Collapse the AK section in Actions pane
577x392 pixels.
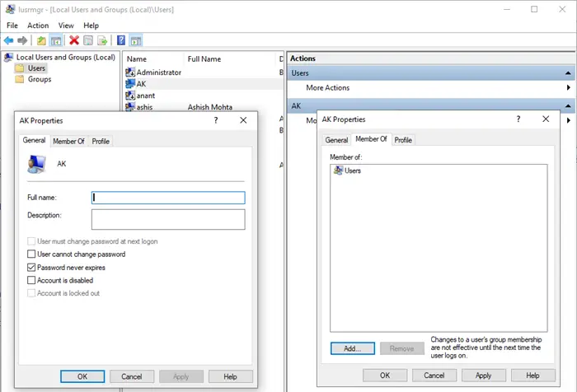pos(568,106)
